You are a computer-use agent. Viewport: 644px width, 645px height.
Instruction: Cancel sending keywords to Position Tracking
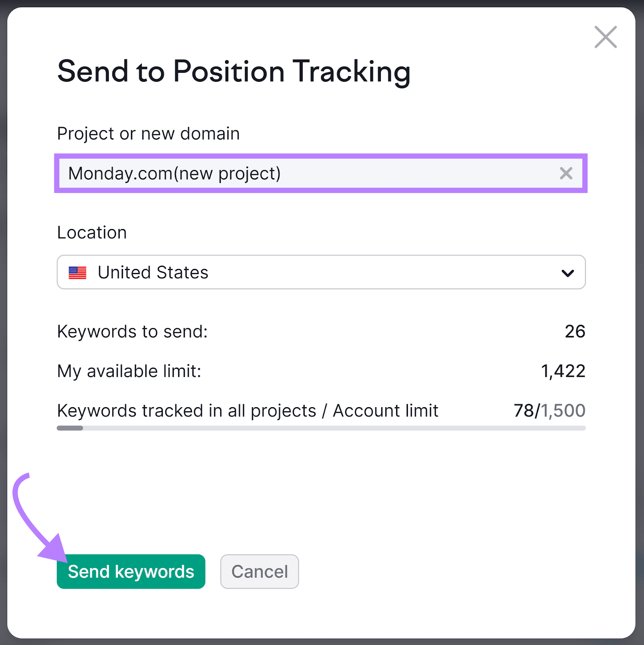259,571
